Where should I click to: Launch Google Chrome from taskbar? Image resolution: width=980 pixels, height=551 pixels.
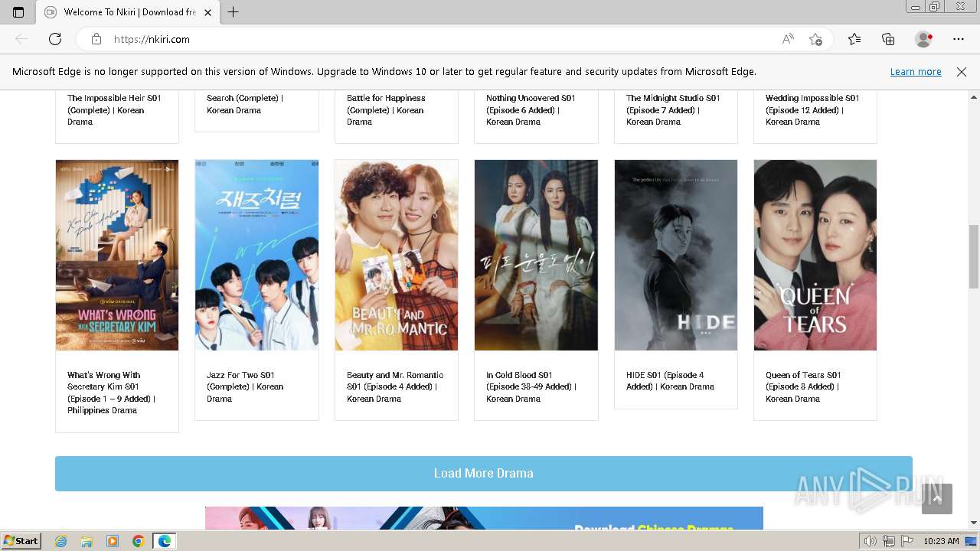[138, 541]
